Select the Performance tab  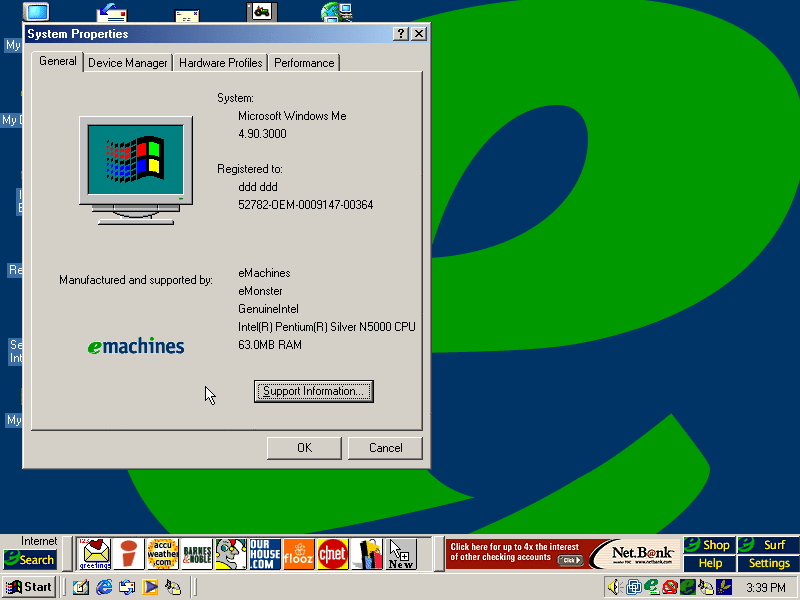(x=304, y=63)
